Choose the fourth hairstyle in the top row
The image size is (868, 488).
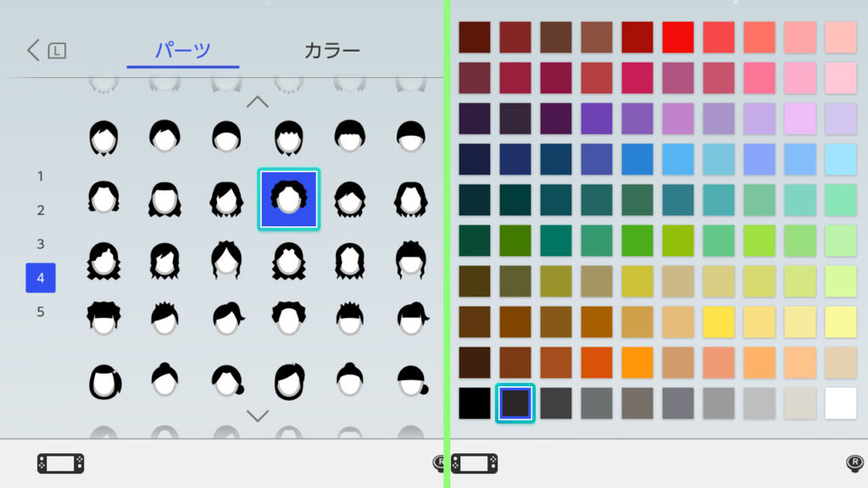[x=288, y=137]
